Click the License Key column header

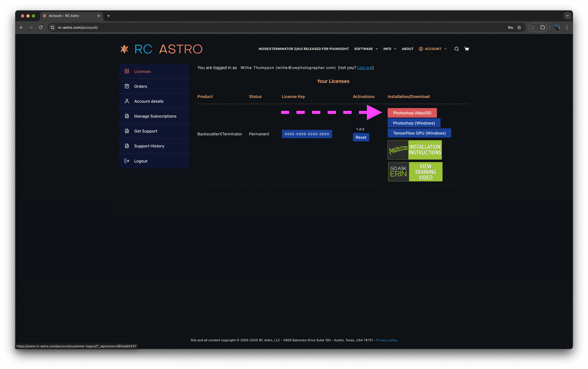pos(293,96)
